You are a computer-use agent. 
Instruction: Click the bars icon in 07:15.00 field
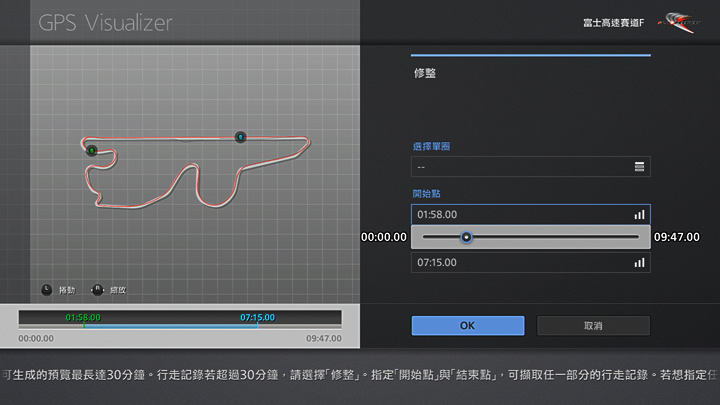point(639,262)
